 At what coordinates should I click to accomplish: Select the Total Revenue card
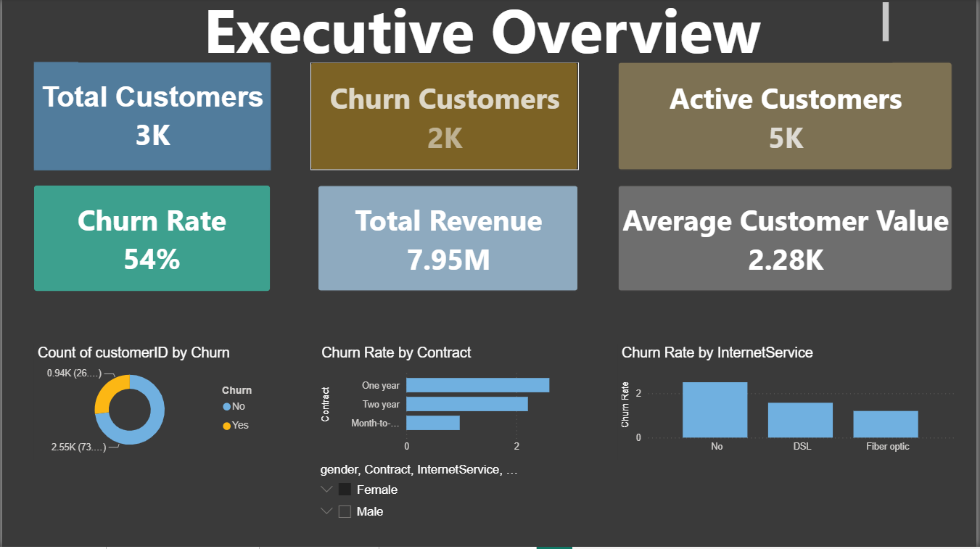(448, 239)
